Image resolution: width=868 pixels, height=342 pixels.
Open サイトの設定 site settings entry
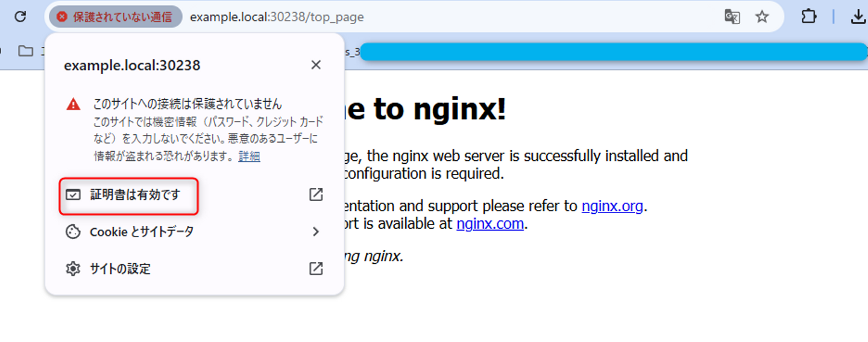point(195,269)
